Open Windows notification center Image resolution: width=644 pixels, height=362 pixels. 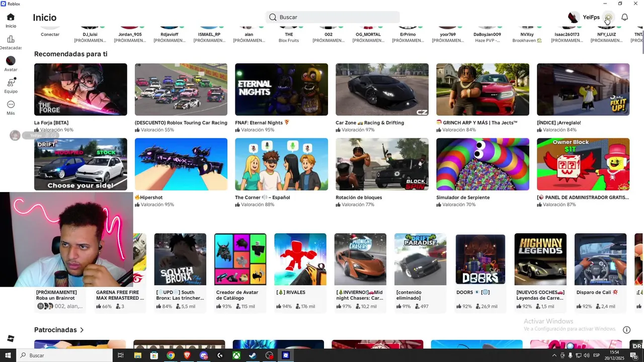click(x=633, y=355)
